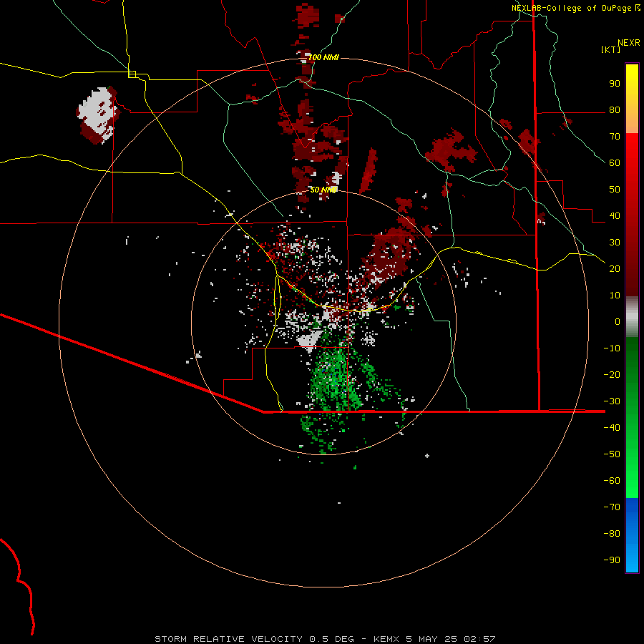Pick the gray zero-velocity band of color bar
The width and height of the screenshot is (644, 644).
[x=632, y=317]
